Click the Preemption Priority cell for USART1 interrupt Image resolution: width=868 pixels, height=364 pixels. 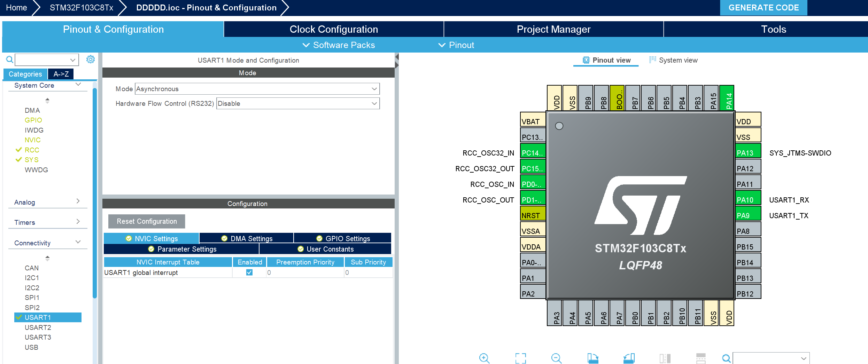click(x=305, y=272)
